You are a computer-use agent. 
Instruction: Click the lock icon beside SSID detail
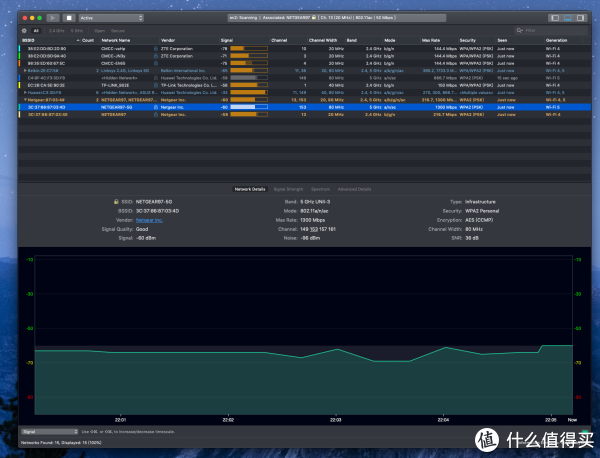tap(116, 202)
